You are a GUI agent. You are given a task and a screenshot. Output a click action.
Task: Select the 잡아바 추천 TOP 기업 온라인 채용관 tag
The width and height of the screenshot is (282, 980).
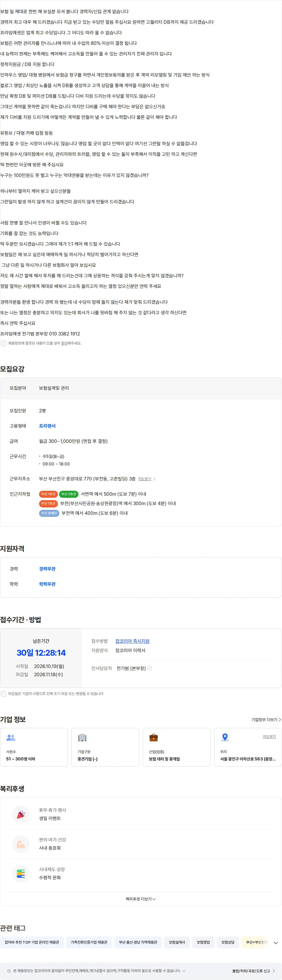(32, 942)
